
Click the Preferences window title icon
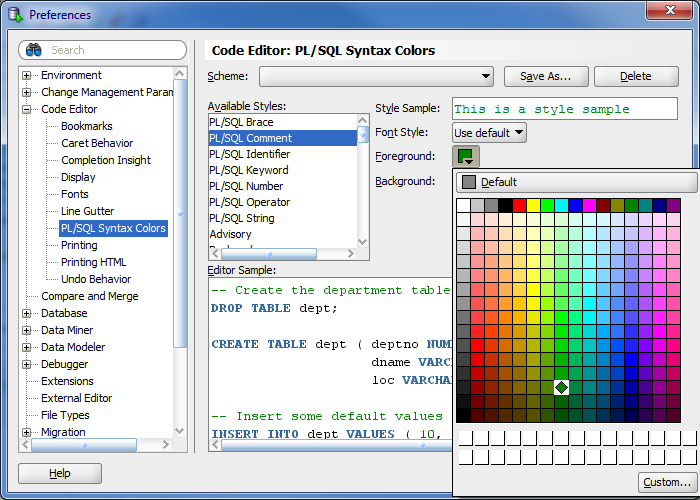pos(16,14)
